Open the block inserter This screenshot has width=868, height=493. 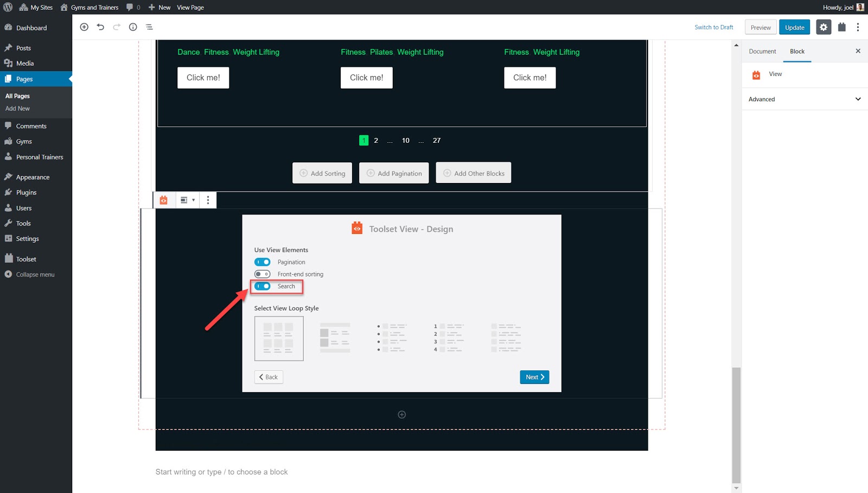84,27
